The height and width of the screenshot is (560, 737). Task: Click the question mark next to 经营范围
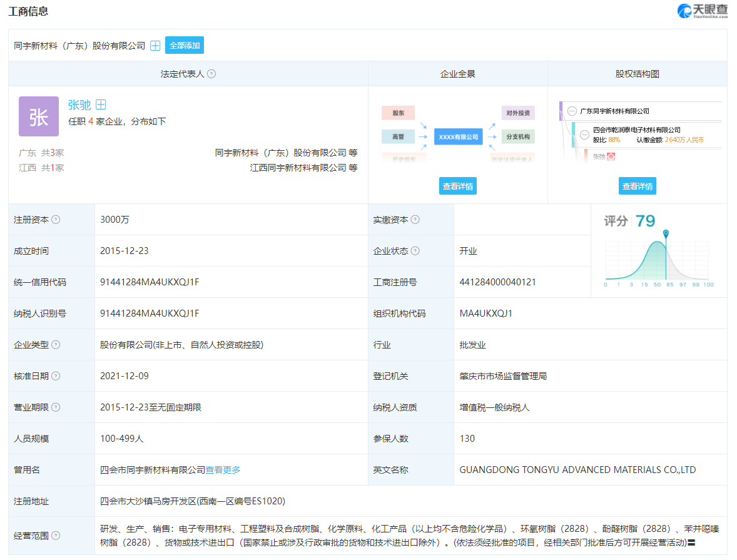point(56,536)
